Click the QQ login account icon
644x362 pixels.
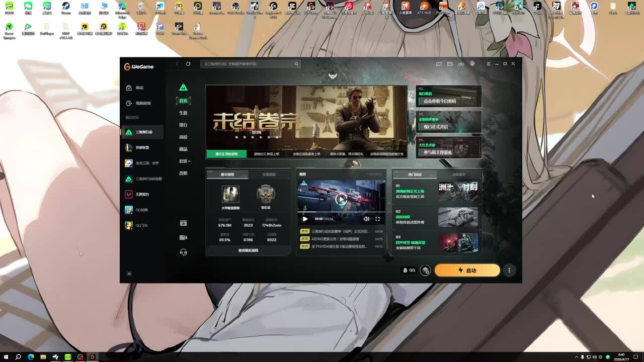tap(409, 270)
